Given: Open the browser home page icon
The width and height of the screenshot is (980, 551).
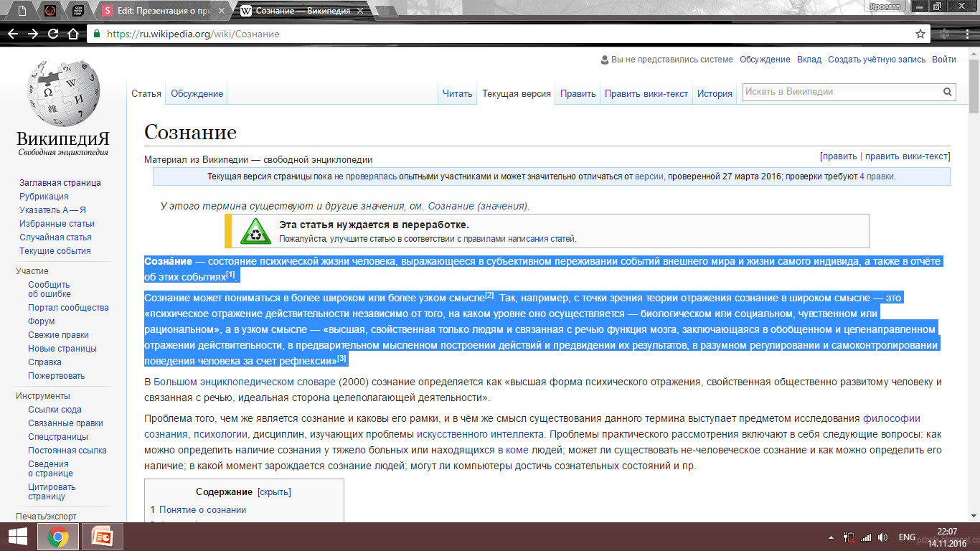Looking at the screenshot, I should click(x=72, y=34).
